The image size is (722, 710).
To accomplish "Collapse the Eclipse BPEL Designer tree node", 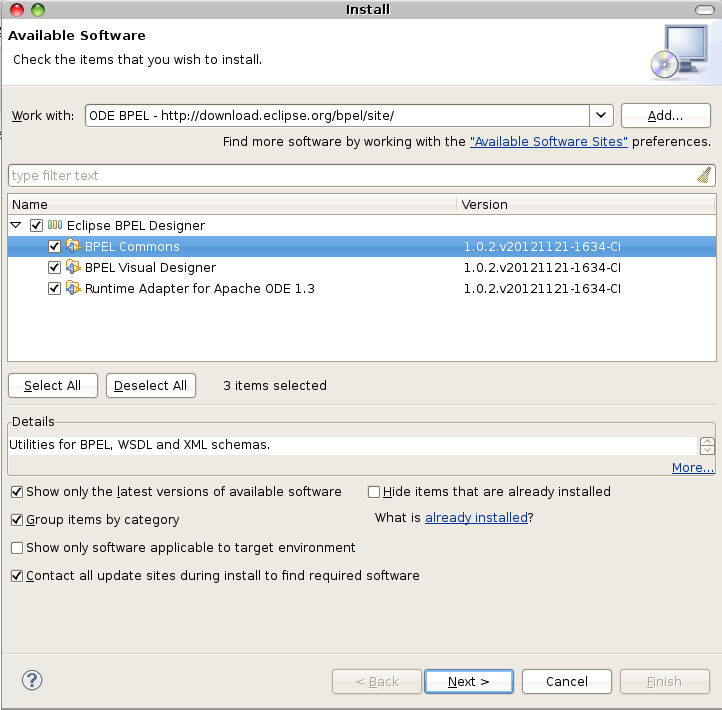I will click(16, 225).
